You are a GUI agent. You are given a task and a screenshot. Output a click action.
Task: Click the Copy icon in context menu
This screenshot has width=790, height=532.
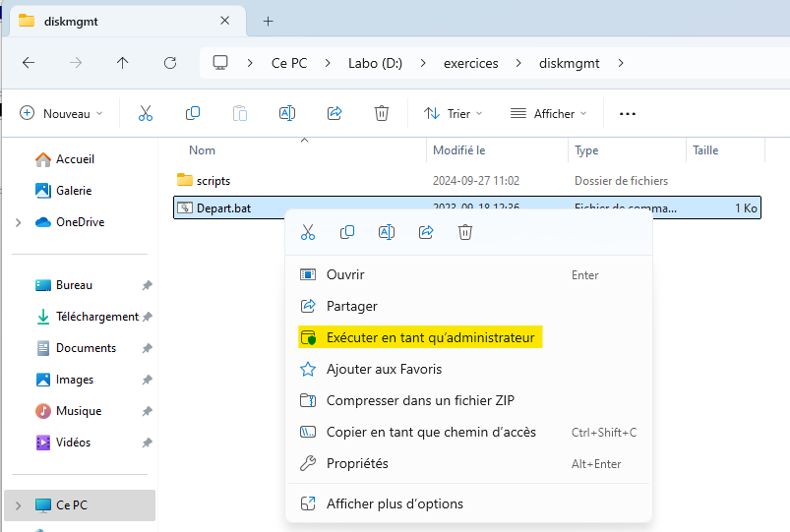[347, 232]
